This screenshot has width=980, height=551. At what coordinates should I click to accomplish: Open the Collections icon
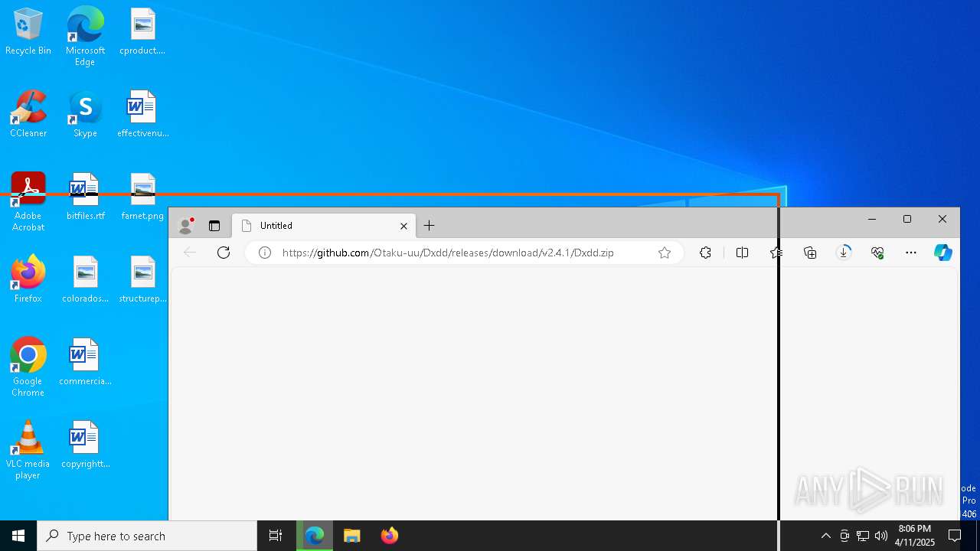pyautogui.click(x=810, y=253)
